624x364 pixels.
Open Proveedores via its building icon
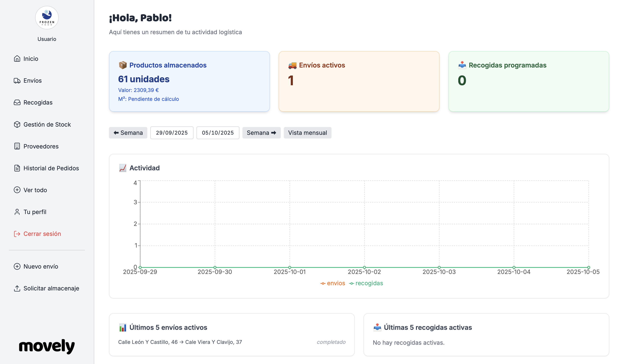click(17, 146)
